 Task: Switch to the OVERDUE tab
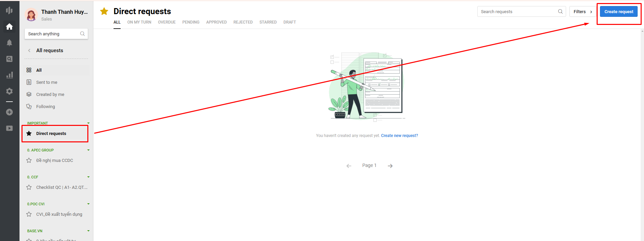coord(167,22)
